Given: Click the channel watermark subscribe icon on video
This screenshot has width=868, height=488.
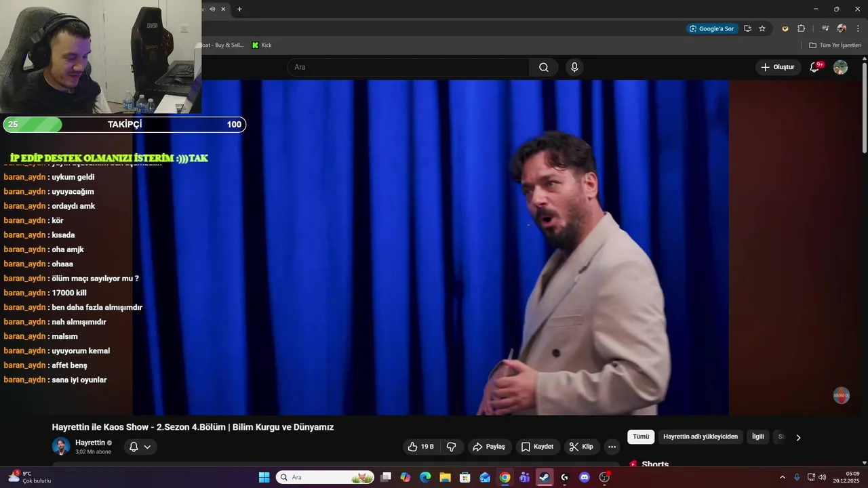Looking at the screenshot, I should 842,396.
